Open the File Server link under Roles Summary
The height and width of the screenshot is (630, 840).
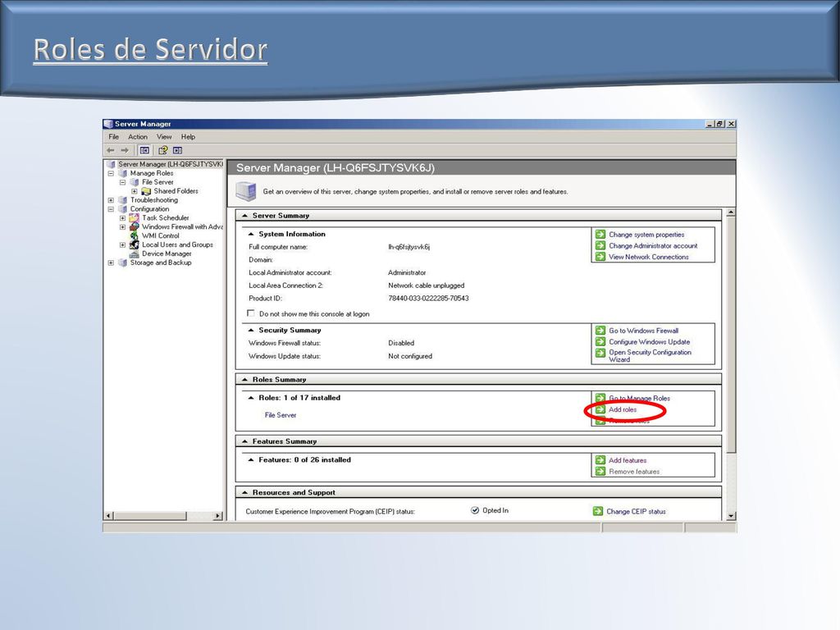(281, 415)
